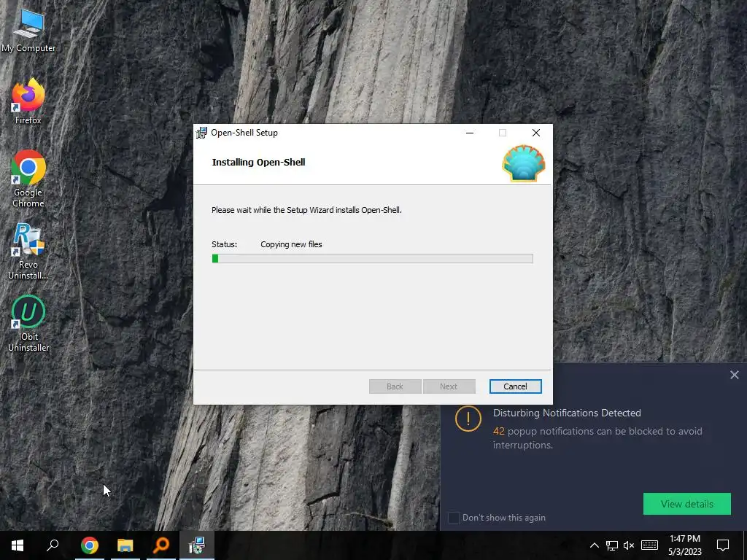Screen dimensions: 747x560
Task: Open Google Chrome desktop shortcut
Action: click(x=28, y=179)
